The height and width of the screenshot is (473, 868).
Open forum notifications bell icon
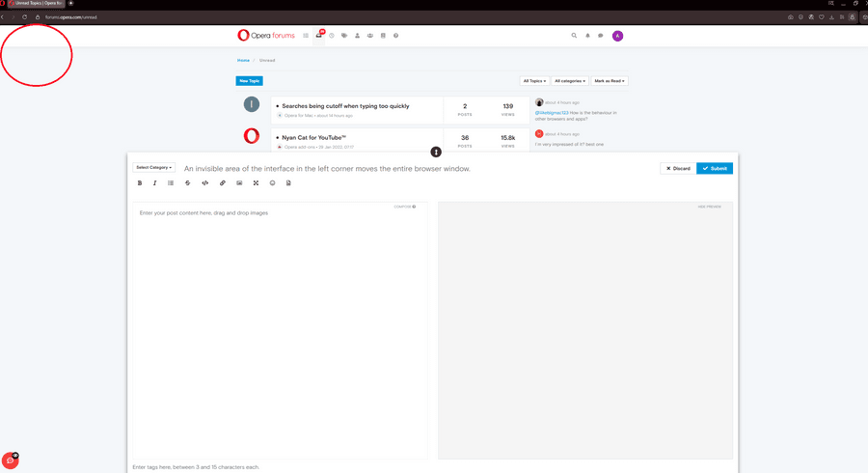point(588,36)
